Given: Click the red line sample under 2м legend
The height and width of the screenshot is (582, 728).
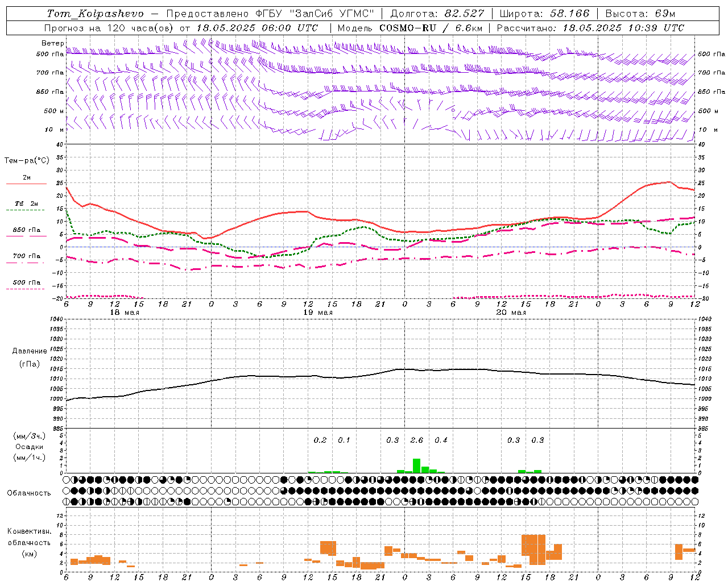Looking at the screenshot, I should click(x=26, y=184).
